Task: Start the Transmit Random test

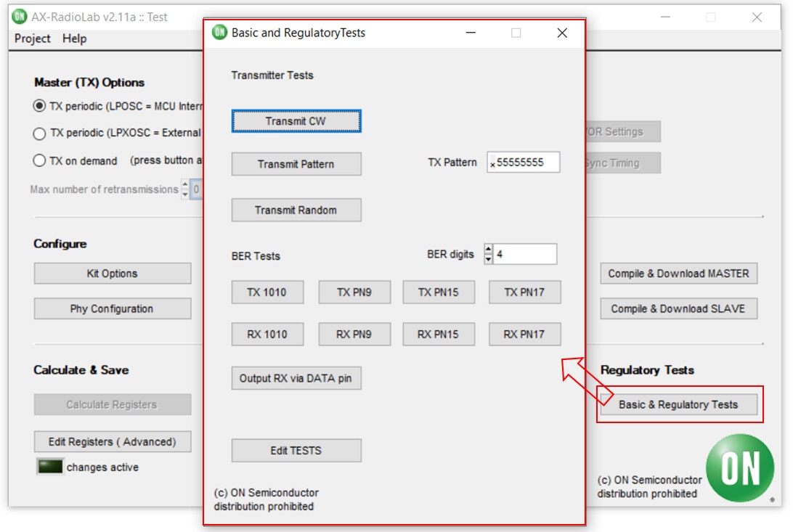Action: coord(296,210)
